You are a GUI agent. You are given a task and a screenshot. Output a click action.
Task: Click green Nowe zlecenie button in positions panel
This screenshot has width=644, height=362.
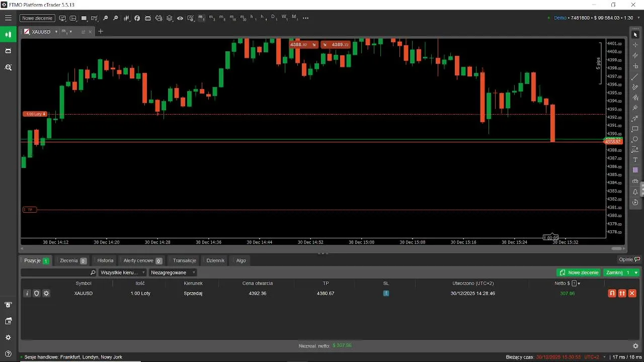tap(579, 273)
